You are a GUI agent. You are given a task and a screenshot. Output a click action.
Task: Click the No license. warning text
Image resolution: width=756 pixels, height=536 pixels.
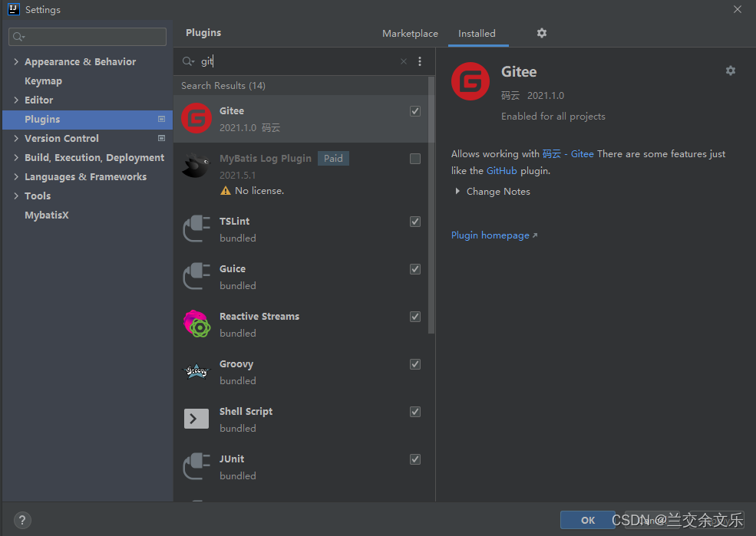259,191
